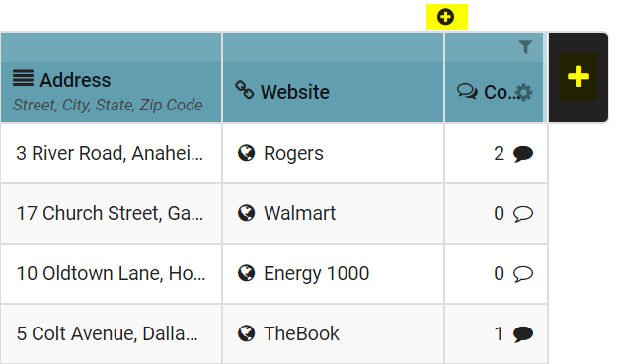The image size is (617, 364).
Task: Click the Website column link icon
Action: click(245, 90)
